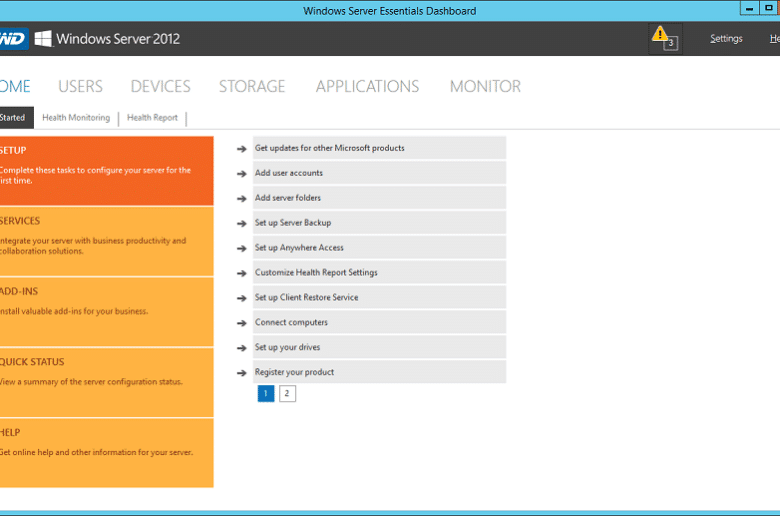Open the alerts warning icon
The image size is (780, 516).
pos(665,38)
